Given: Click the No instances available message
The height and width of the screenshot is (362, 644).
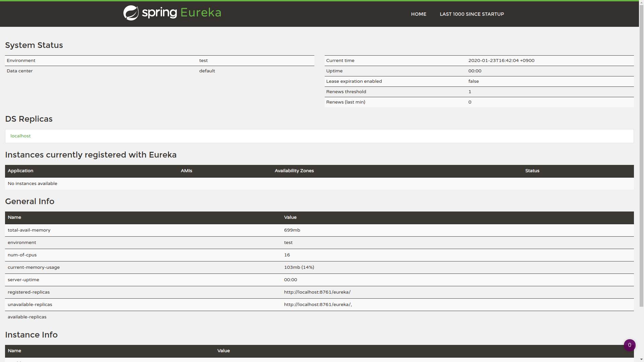Looking at the screenshot, I should [33, 183].
